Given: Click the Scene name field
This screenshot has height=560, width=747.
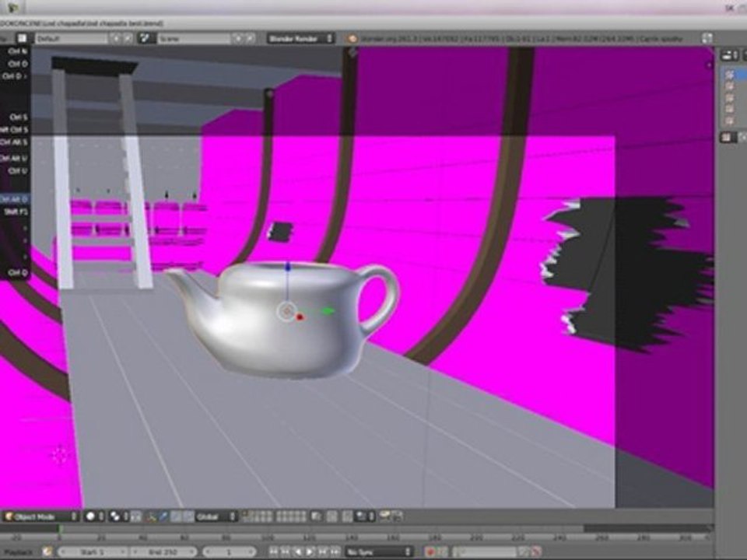Looking at the screenshot, I should click(194, 38).
